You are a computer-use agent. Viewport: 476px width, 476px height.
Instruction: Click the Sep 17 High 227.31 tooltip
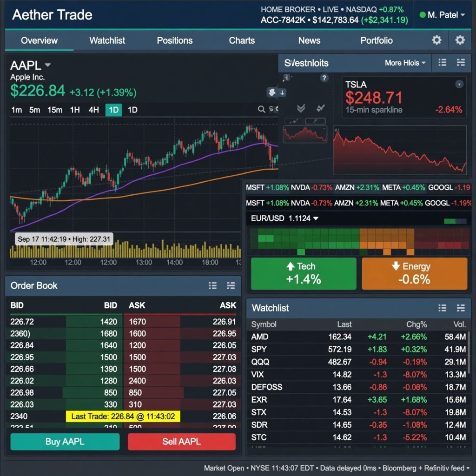point(64,239)
